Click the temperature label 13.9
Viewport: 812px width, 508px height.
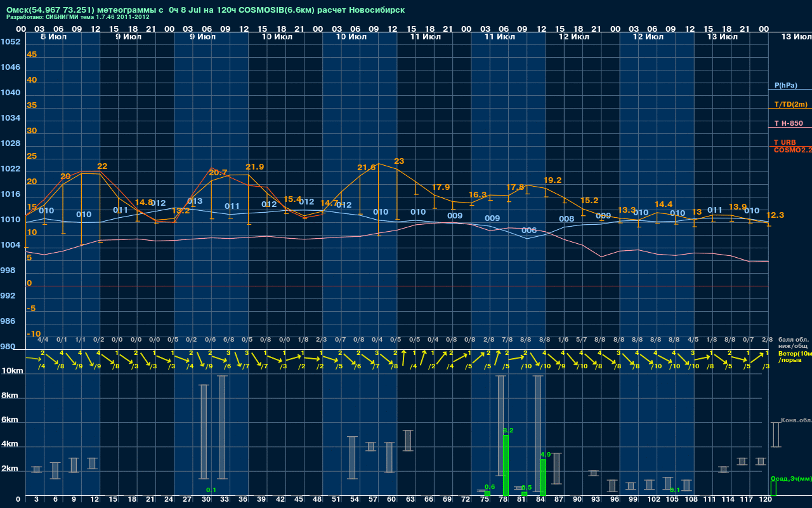[x=738, y=207]
